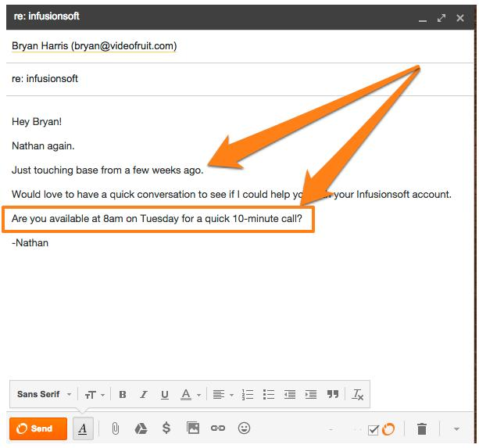Click the dollar sign send money icon
This screenshot has width=479, height=448.
point(166,428)
